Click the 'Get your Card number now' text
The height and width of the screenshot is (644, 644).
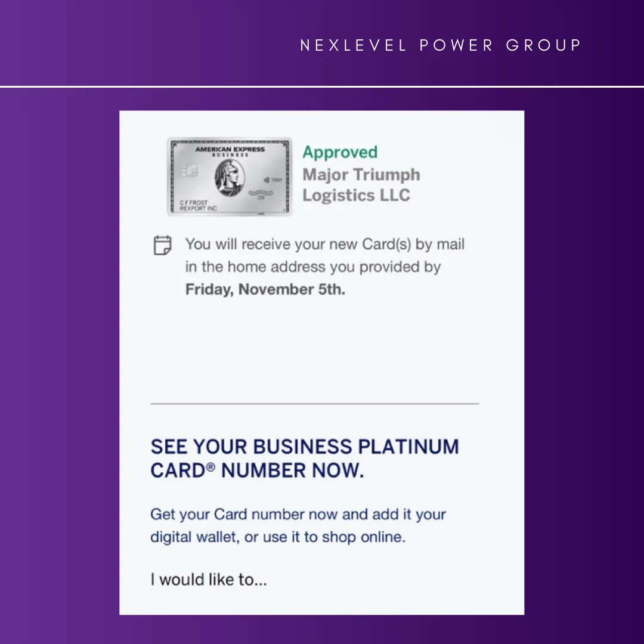(298, 514)
